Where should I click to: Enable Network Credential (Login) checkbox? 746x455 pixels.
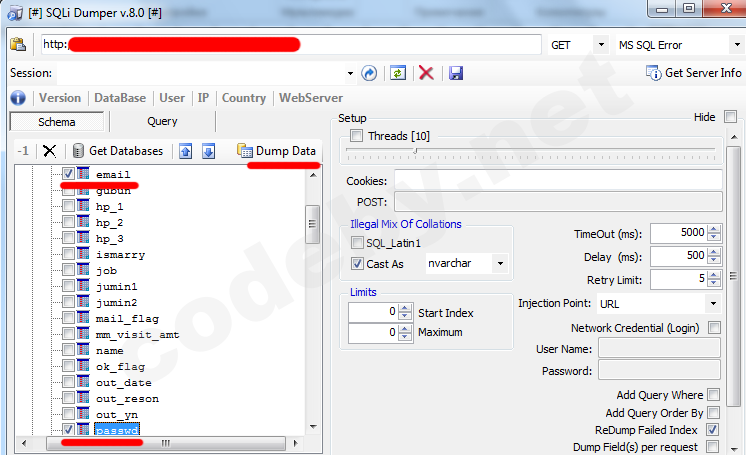click(x=714, y=327)
